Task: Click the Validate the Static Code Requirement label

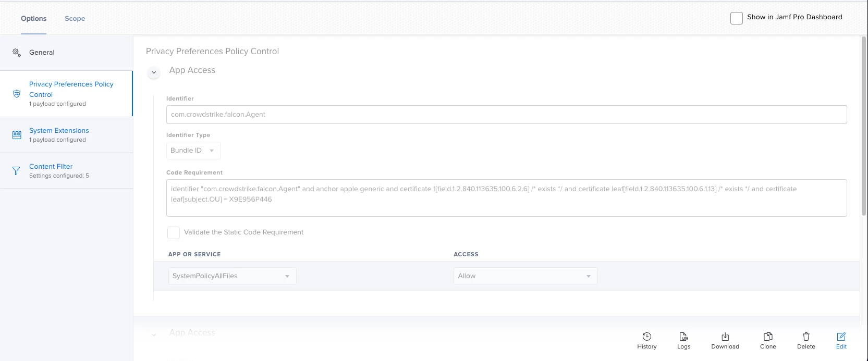Action: click(x=243, y=232)
